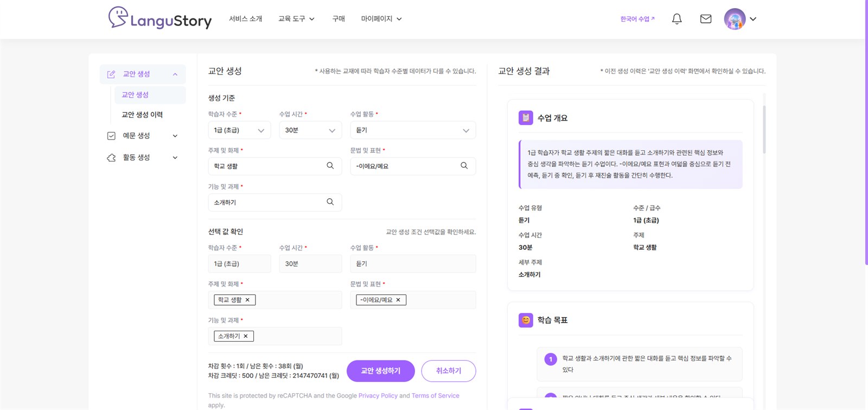Click the 수업 개요 clipboard icon

526,118
